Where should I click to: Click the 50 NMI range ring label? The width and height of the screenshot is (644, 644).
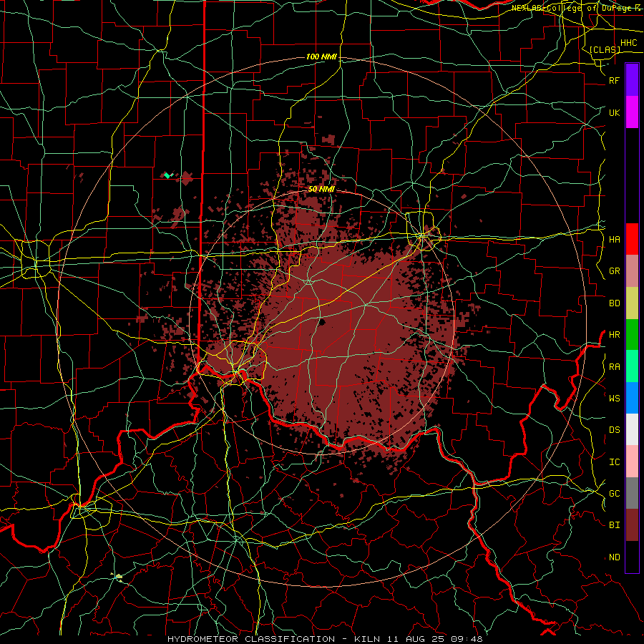[x=321, y=189]
